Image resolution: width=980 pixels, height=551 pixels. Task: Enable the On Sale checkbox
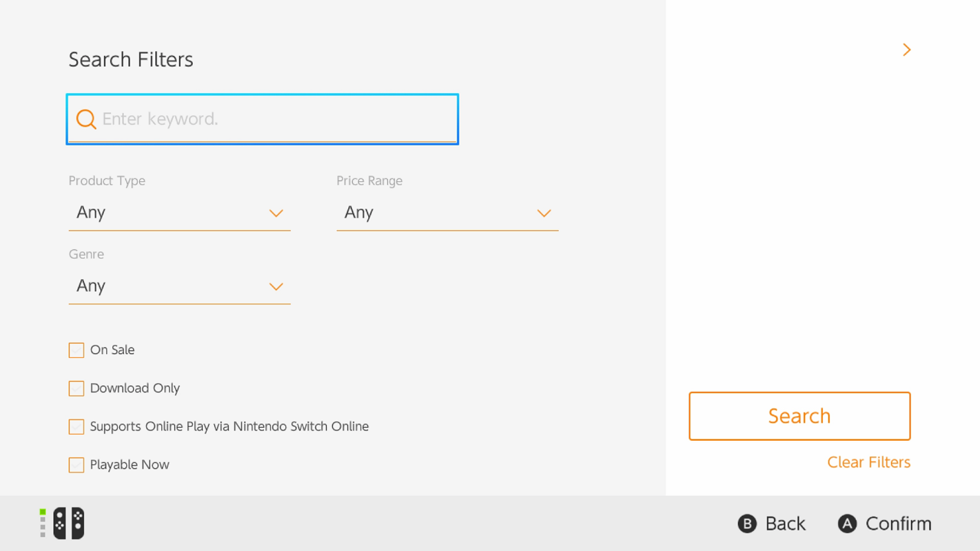tap(76, 350)
